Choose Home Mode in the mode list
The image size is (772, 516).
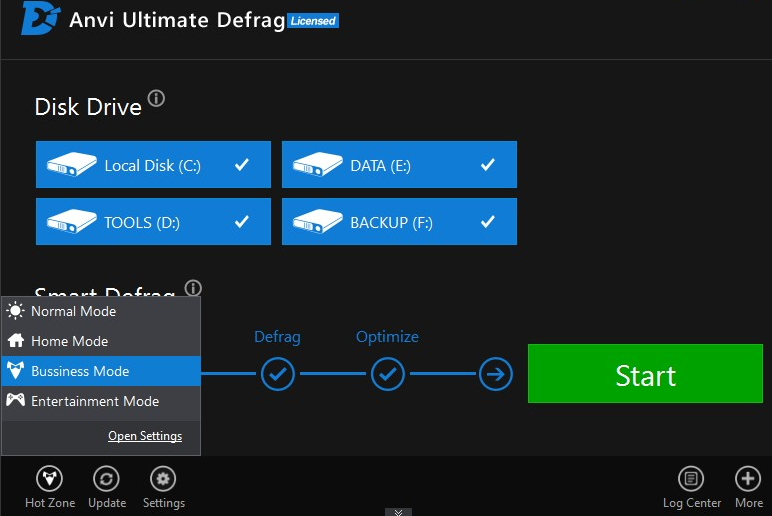(x=69, y=341)
